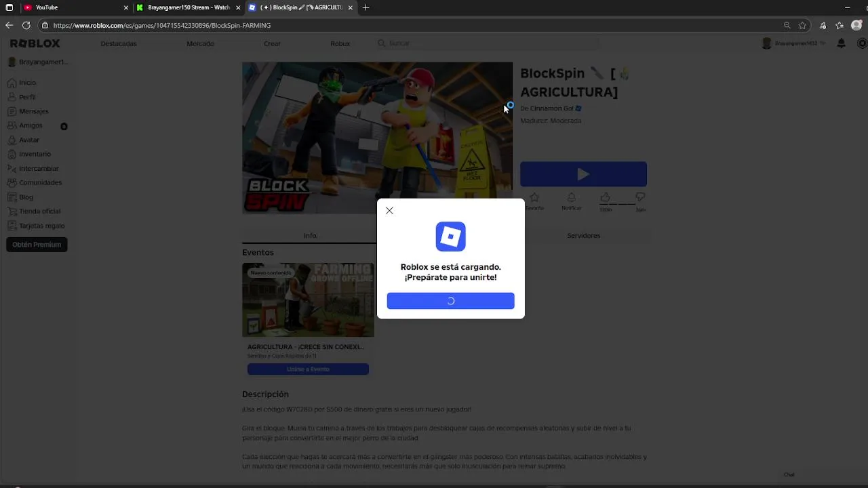Go back in the browser
868x488 pixels.
point(9,25)
